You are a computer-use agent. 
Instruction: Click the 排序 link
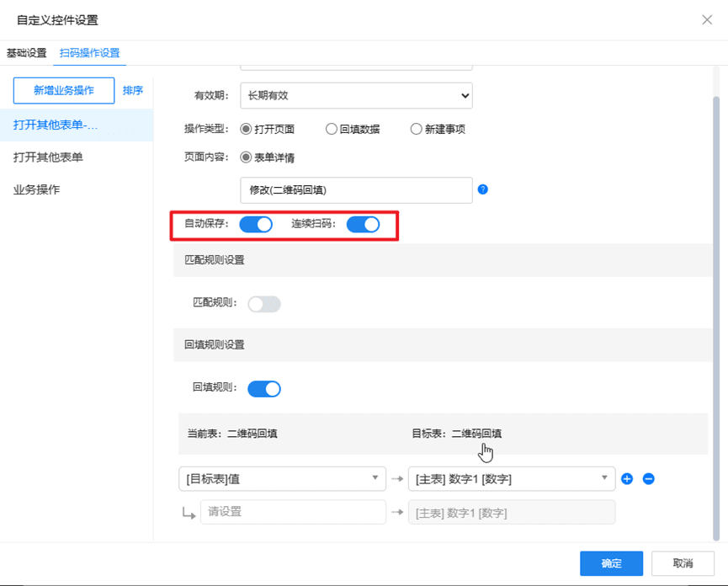tap(133, 91)
